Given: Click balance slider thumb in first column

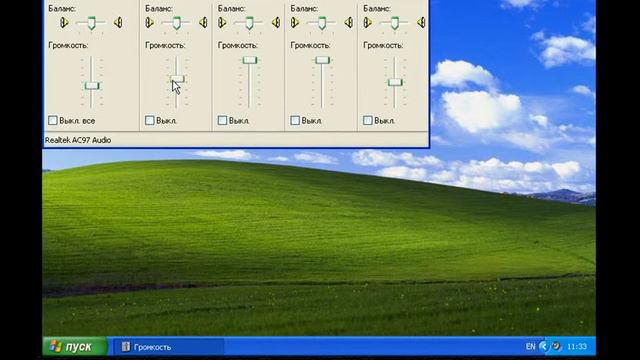Looking at the screenshot, I should 92,23.
